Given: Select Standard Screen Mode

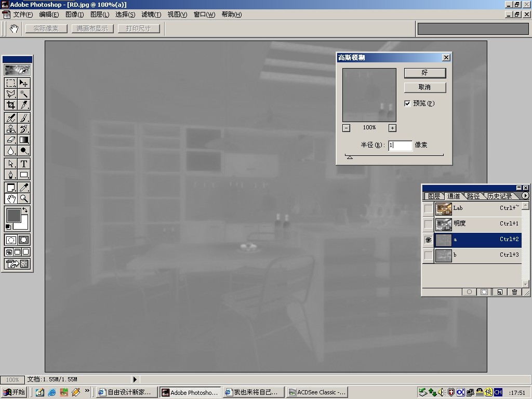Looking at the screenshot, I should pyautogui.click(x=9, y=252).
